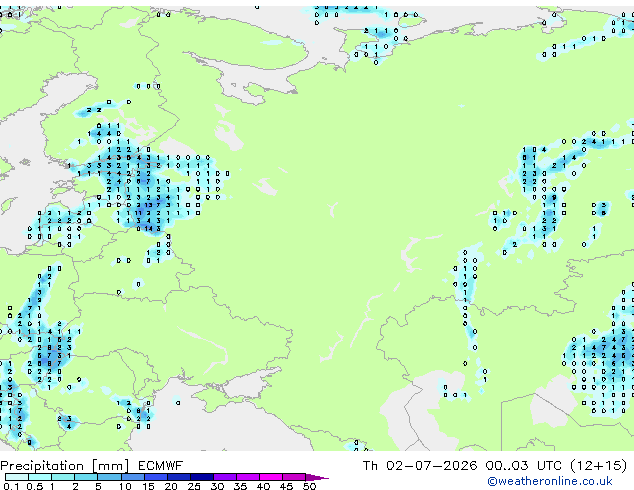
Task: Click the "10" legend scale label
Action: (x=125, y=486)
